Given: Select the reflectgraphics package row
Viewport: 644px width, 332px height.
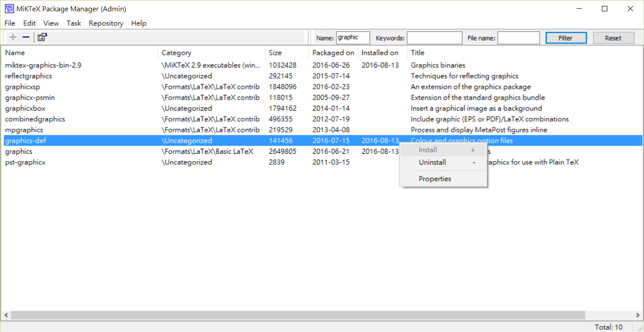Looking at the screenshot, I should pos(322,76).
